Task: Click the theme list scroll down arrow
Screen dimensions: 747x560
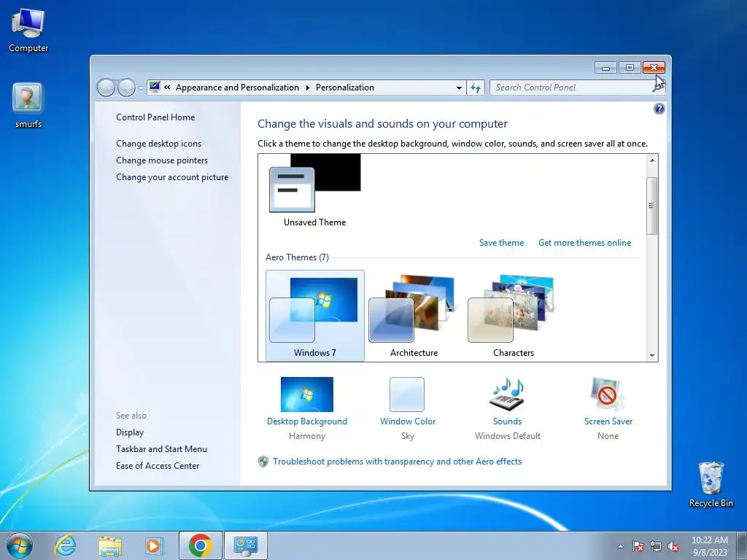Action: [652, 356]
